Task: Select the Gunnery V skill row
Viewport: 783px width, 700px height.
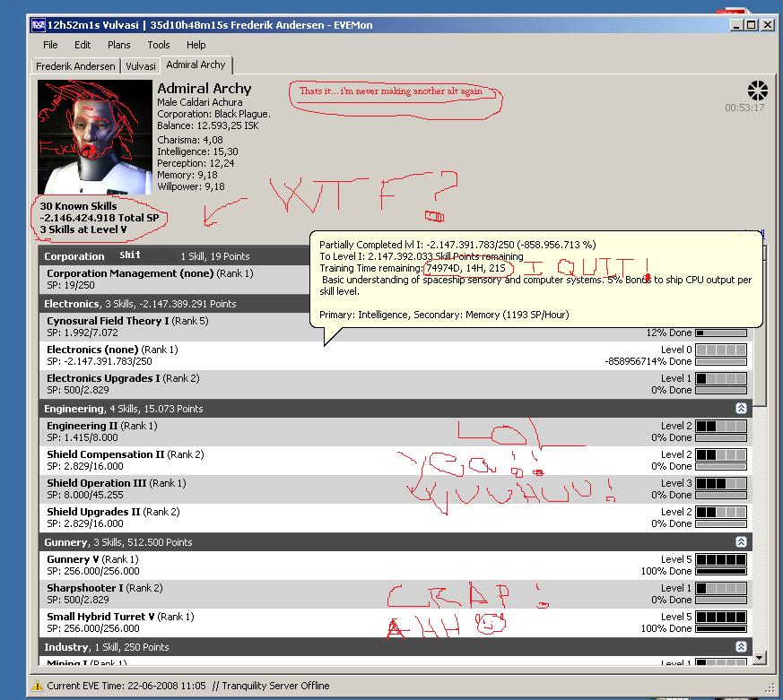Action: click(396, 566)
